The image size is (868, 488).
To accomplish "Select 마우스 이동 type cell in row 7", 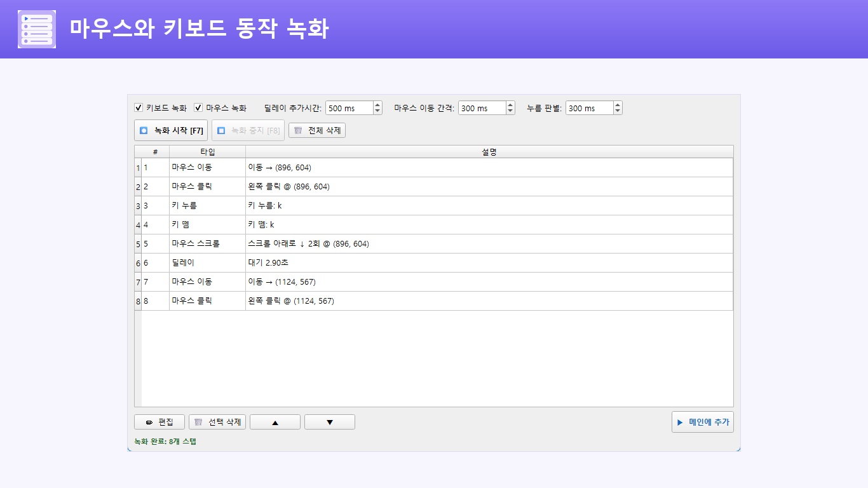I will tap(207, 282).
